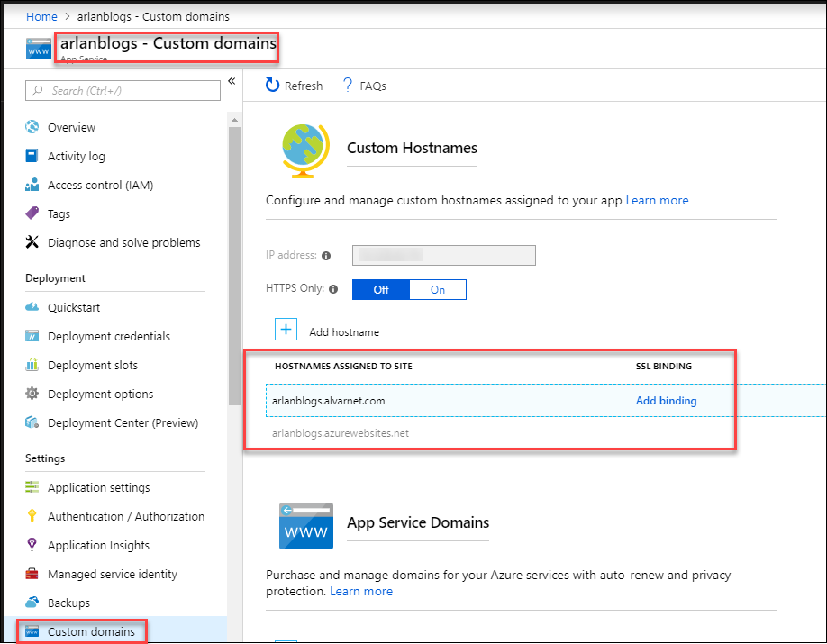This screenshot has height=644, width=827.
Task: Click Learn more under Custom Hostnames
Action: 657,201
